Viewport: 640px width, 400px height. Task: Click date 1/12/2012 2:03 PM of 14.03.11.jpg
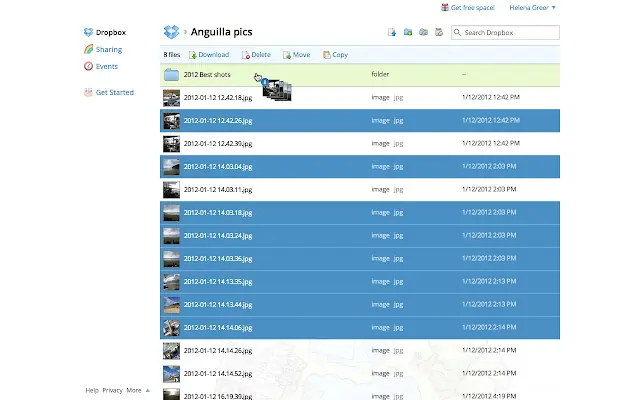489,189
